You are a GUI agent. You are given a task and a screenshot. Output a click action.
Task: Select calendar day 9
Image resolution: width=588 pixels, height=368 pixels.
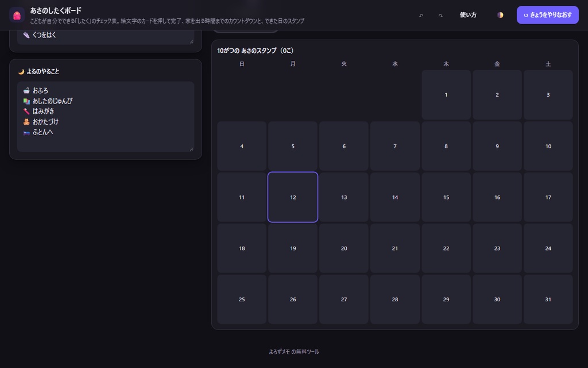click(x=497, y=146)
